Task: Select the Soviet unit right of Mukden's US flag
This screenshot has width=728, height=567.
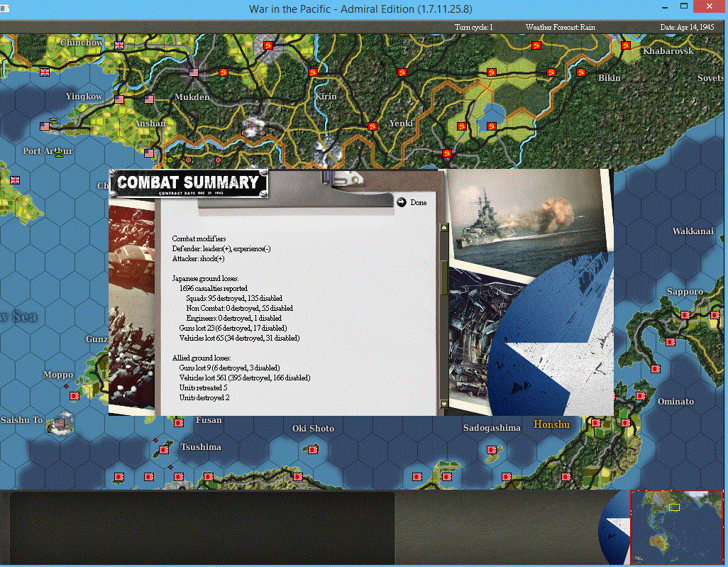Action: [224, 72]
